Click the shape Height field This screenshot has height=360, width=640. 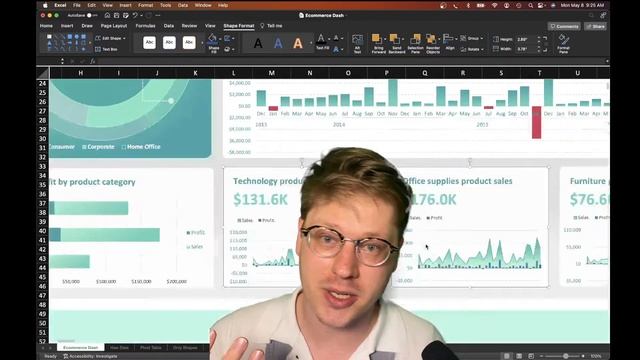[x=526, y=39]
